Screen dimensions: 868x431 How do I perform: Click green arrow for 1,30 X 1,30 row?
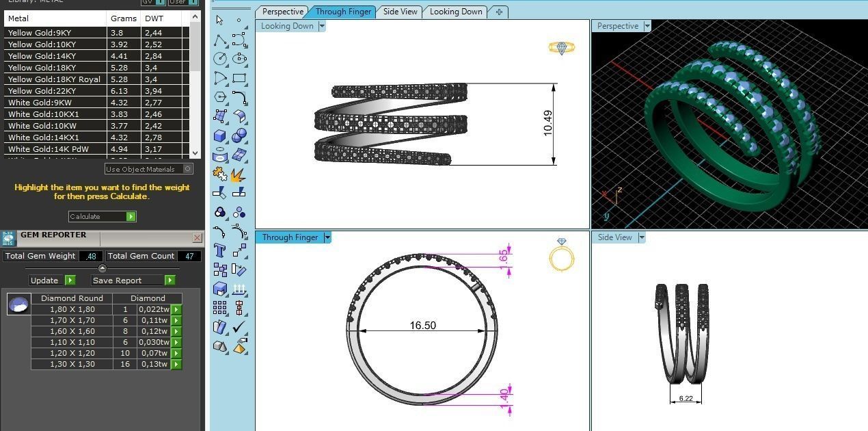(x=176, y=364)
